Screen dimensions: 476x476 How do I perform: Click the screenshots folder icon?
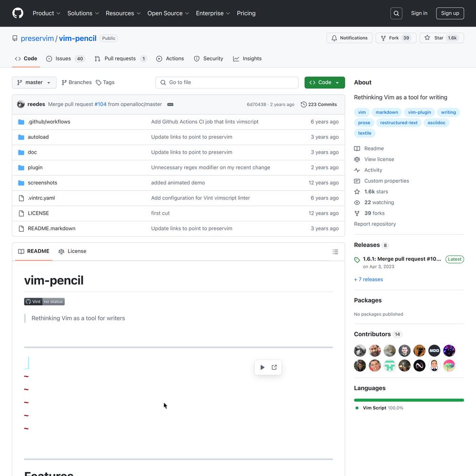21,183
